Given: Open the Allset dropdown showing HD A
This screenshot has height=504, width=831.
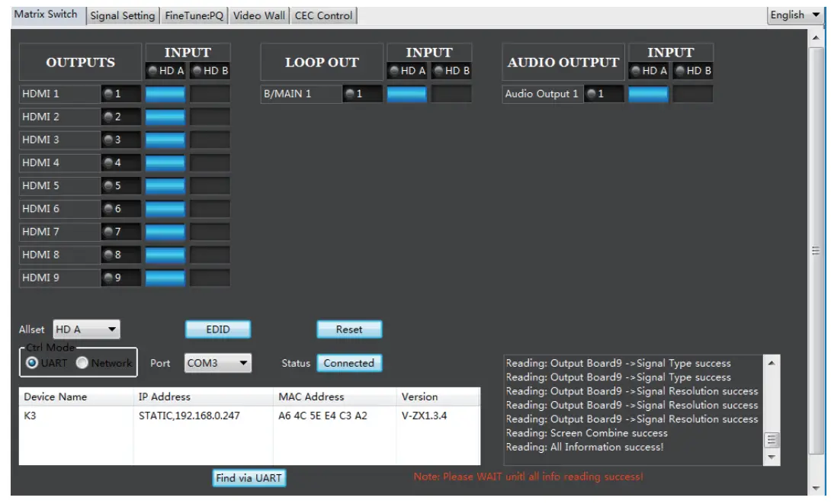Looking at the screenshot, I should click(85, 329).
